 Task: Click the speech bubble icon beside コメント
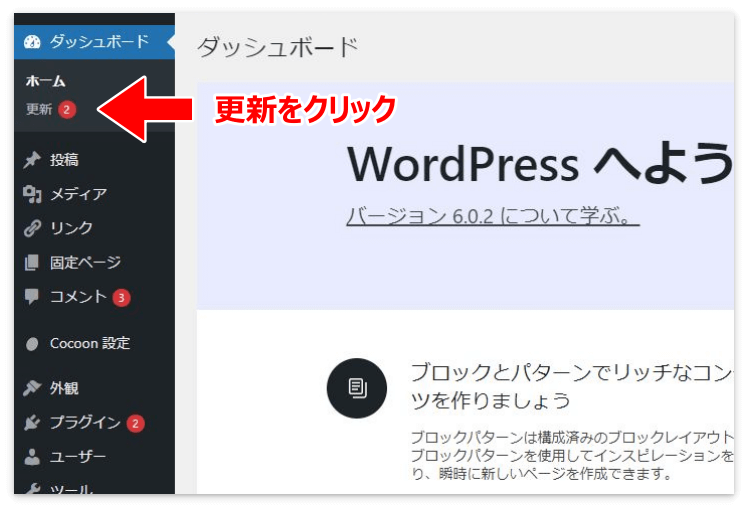(x=32, y=297)
